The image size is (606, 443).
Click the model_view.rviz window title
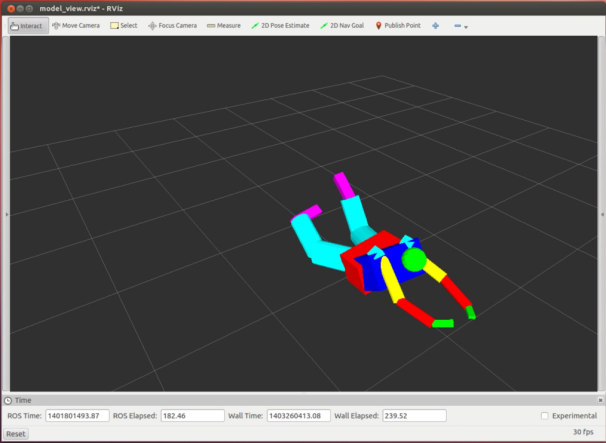coord(81,9)
